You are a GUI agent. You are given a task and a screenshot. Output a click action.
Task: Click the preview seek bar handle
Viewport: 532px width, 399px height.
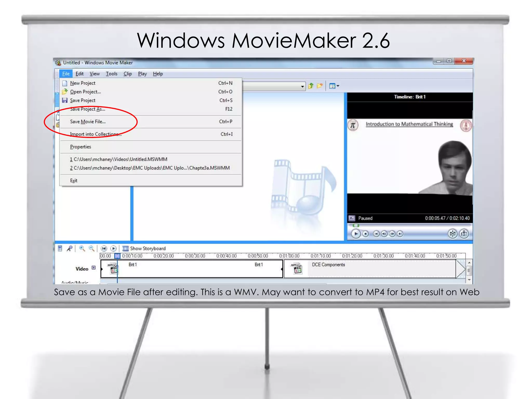pyautogui.click(x=356, y=225)
